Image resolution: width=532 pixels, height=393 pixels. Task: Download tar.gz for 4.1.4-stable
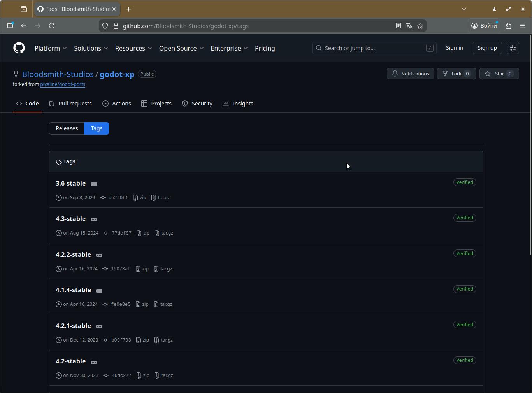pyautogui.click(x=163, y=304)
